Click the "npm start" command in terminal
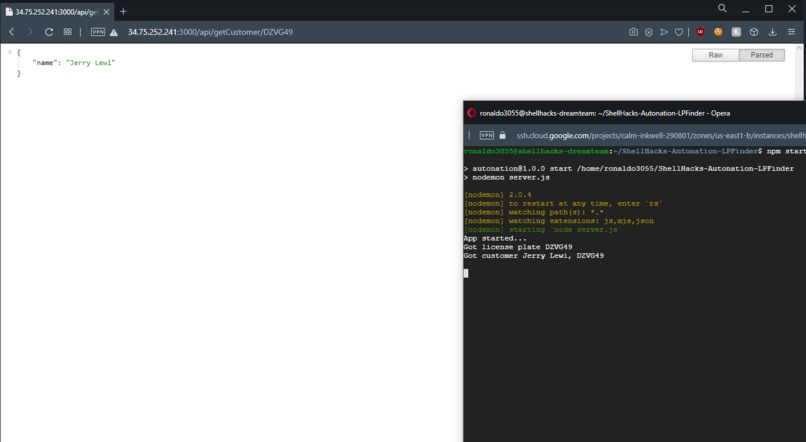Image resolution: width=806 pixels, height=442 pixels. pos(786,151)
